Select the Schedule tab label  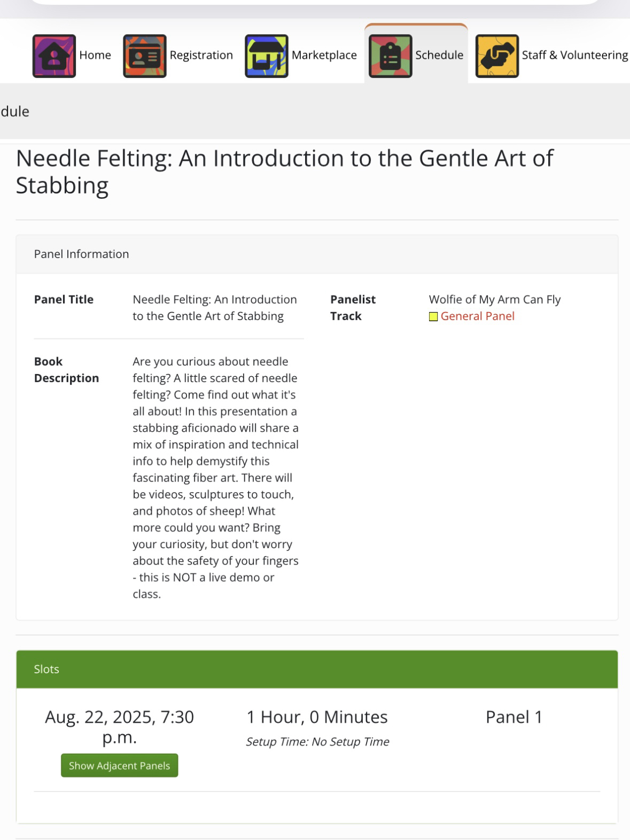click(x=439, y=55)
